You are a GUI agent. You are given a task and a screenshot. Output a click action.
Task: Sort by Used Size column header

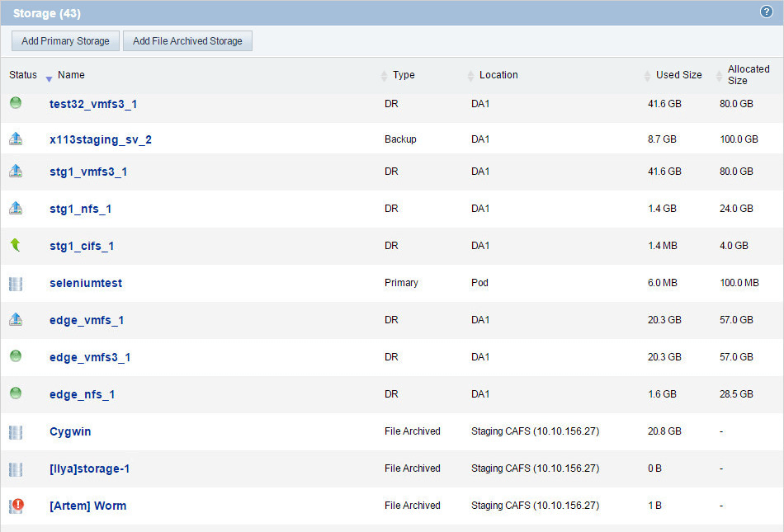coord(678,75)
